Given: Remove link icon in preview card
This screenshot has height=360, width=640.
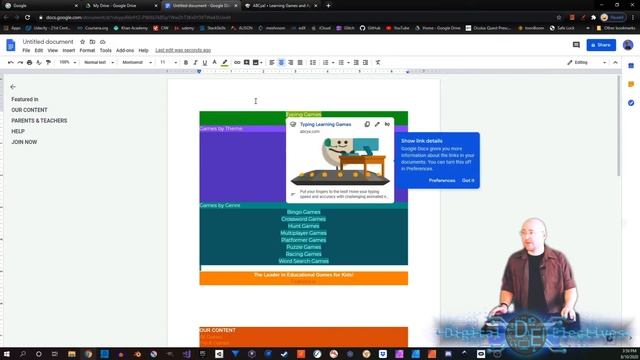Looking at the screenshot, I should pos(387,124).
